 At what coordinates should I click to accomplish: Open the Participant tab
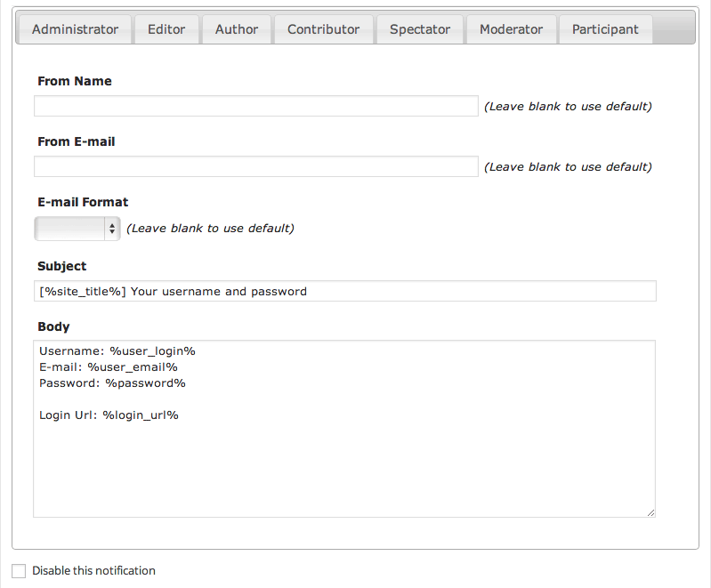pyautogui.click(x=605, y=29)
